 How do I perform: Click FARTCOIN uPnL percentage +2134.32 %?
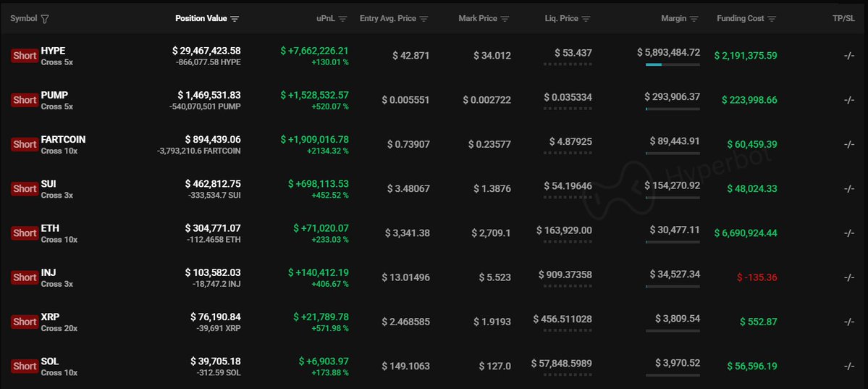328,151
